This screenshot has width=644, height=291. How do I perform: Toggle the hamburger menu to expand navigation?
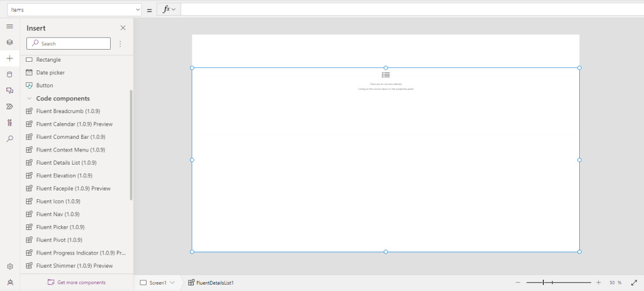pyautogui.click(x=9, y=26)
